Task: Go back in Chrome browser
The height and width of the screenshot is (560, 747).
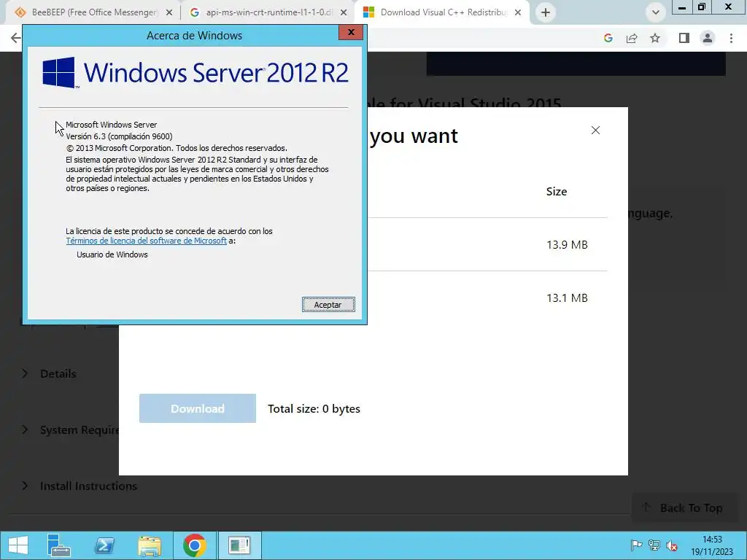Action: [15, 38]
